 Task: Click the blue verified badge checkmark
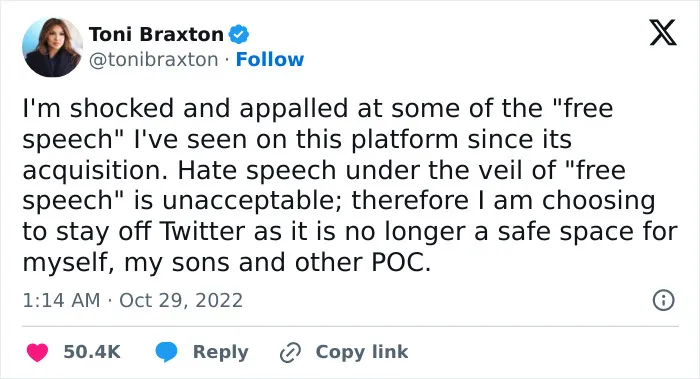point(239,34)
